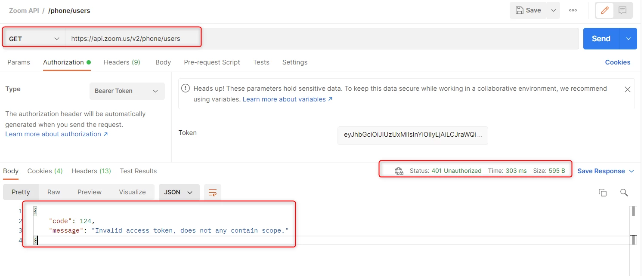Open the Headers (9) request tab
The width and height of the screenshot is (644, 276).
122,62
